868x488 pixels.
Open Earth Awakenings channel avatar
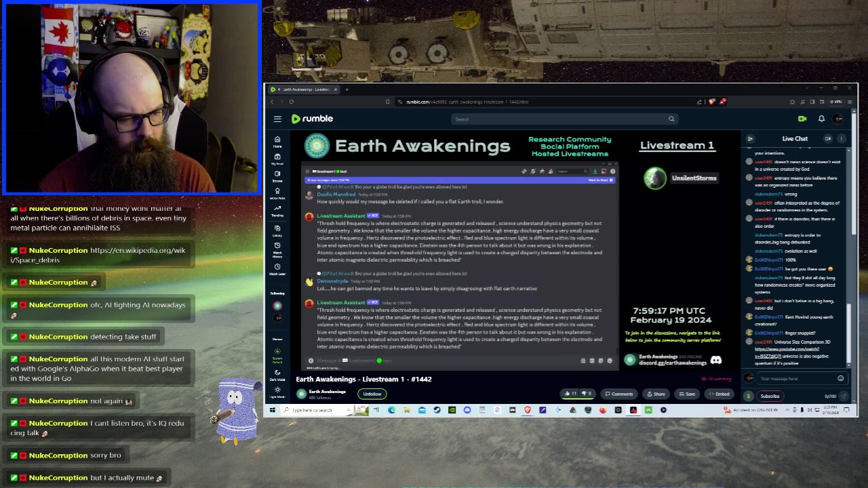(301, 394)
